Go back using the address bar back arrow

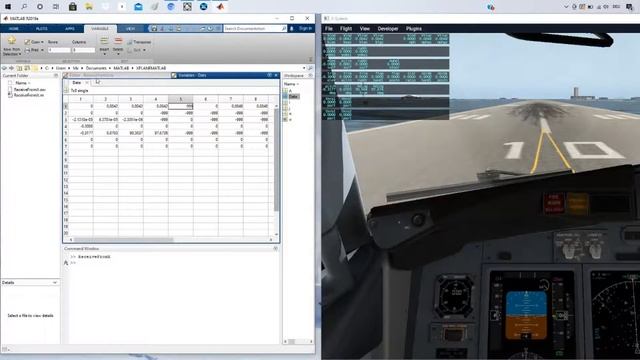(5, 68)
